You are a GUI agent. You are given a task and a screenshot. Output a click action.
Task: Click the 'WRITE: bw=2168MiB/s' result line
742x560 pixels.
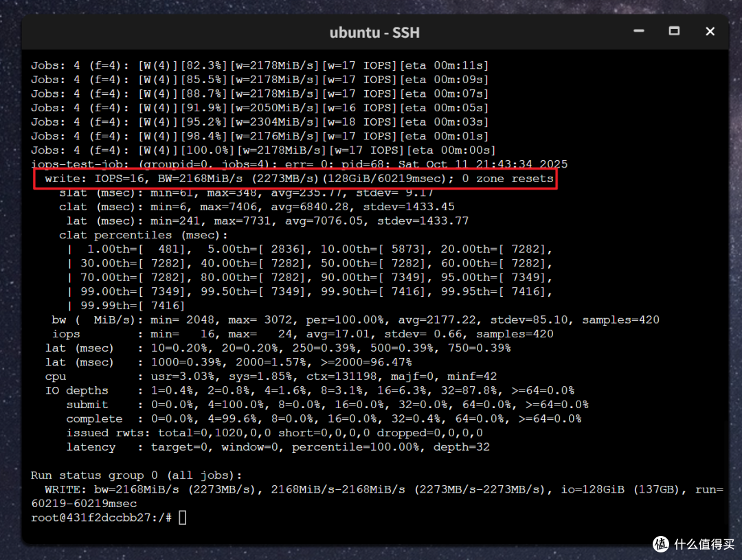384,490
